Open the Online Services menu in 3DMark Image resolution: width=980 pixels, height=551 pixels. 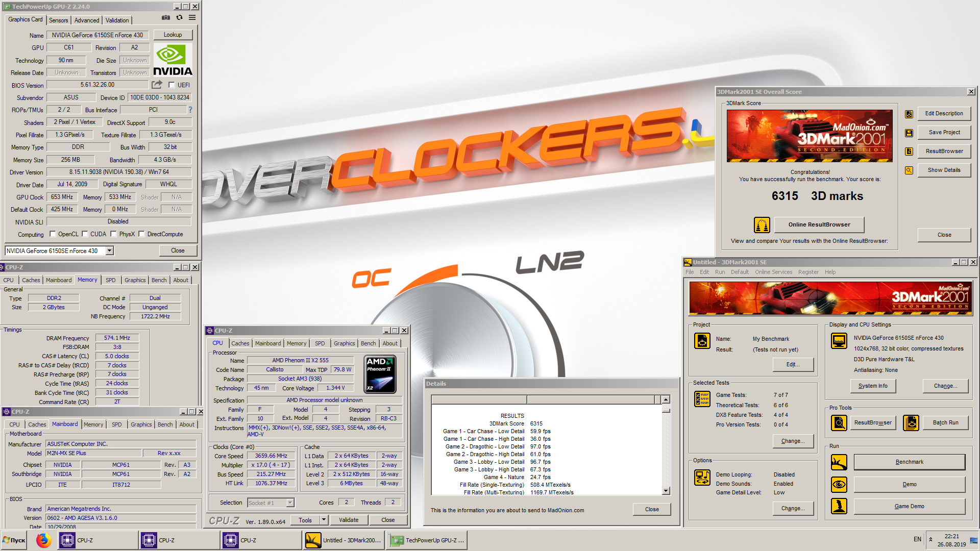(773, 272)
